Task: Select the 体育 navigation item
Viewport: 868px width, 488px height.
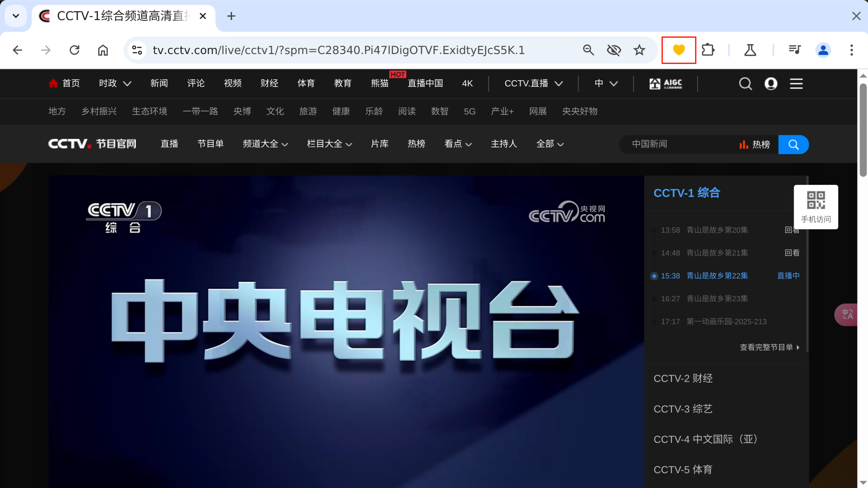Action: point(306,83)
